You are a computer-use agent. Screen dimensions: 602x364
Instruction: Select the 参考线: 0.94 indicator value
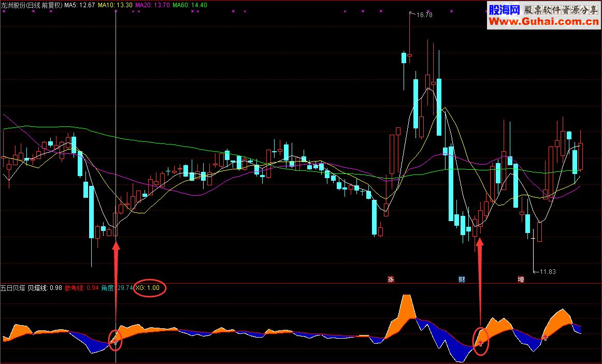coord(82,288)
